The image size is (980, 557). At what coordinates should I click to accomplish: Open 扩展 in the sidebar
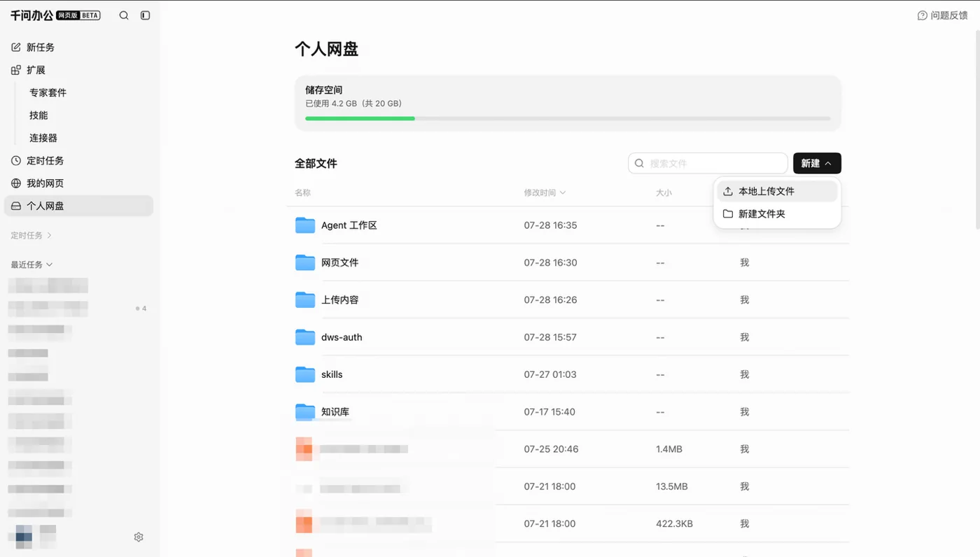(x=78, y=70)
